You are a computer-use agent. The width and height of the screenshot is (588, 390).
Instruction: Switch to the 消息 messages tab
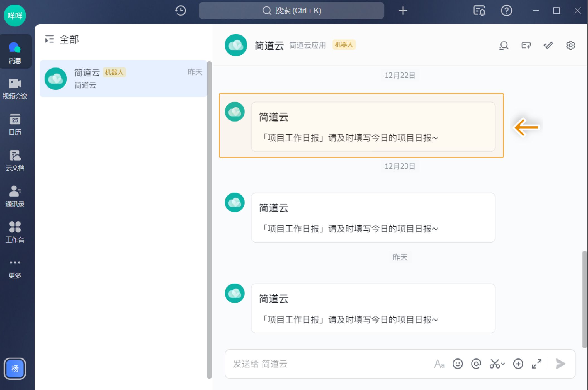click(15, 52)
